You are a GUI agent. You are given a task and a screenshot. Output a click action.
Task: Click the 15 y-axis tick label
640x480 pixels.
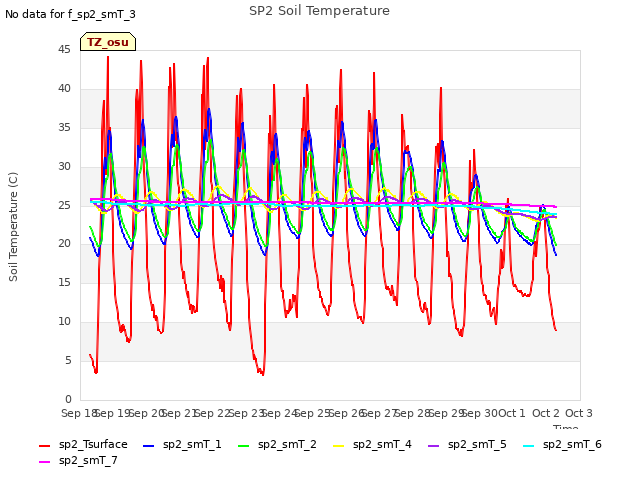pos(64,282)
